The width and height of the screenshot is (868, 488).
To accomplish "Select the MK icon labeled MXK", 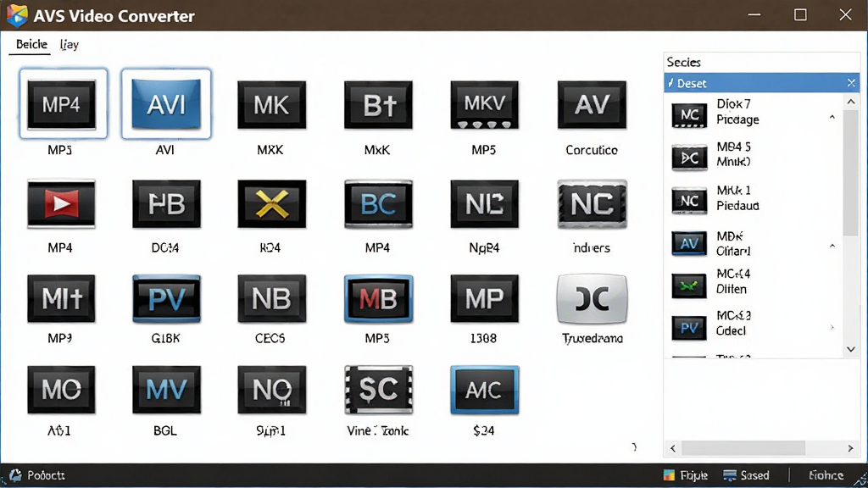I will click(x=272, y=104).
